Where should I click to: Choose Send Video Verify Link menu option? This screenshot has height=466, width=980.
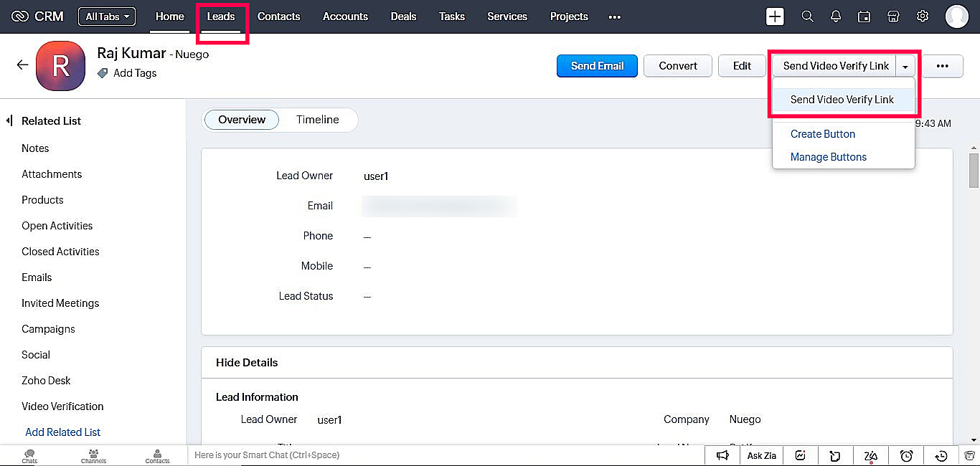(842, 100)
